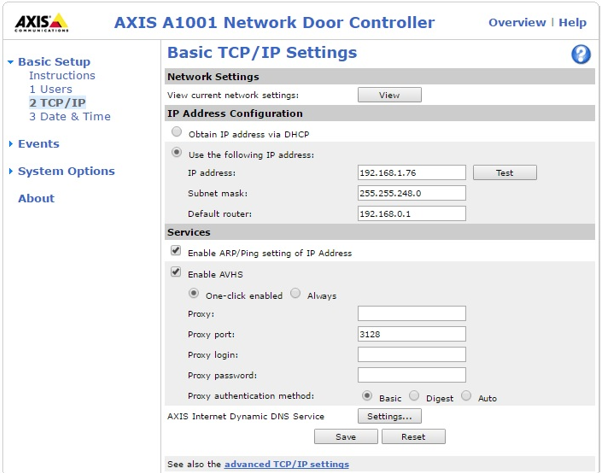
Task: Choose One-click enabled radio option
Action: click(x=194, y=294)
